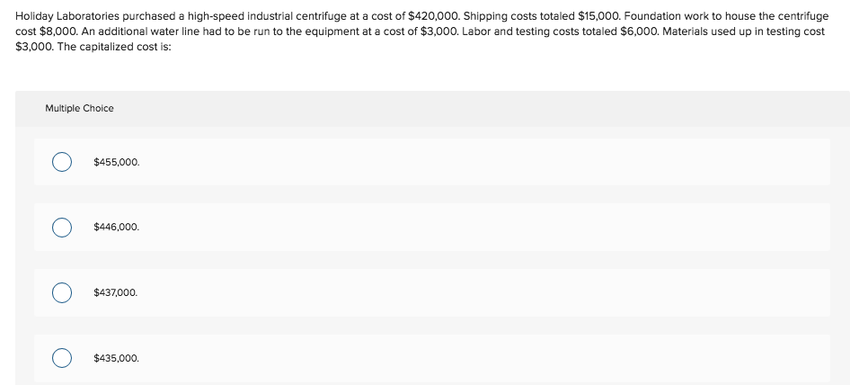Image resolution: width=868 pixels, height=385 pixels.
Task: Click the $6,000 labor and testing amount
Action: tap(640, 31)
